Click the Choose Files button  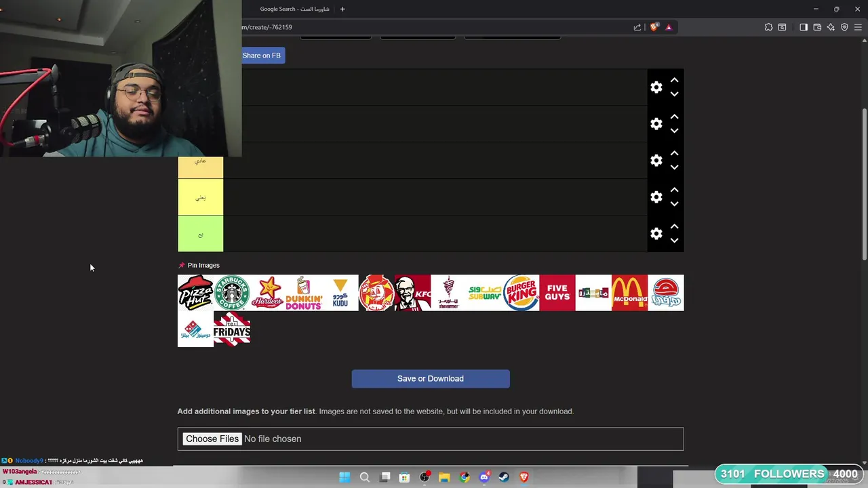coord(212,439)
